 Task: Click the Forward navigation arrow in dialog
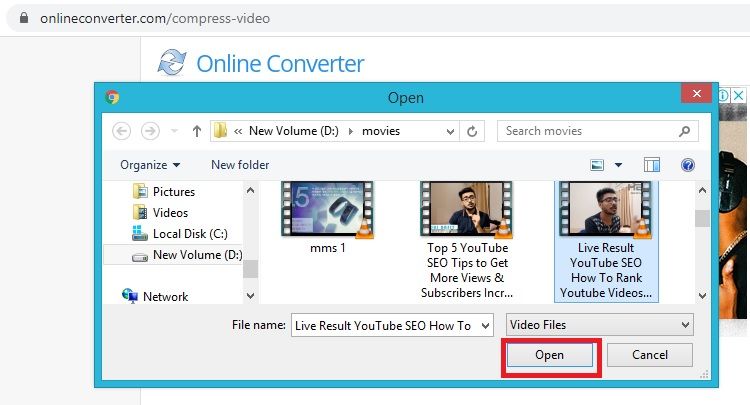pos(150,131)
